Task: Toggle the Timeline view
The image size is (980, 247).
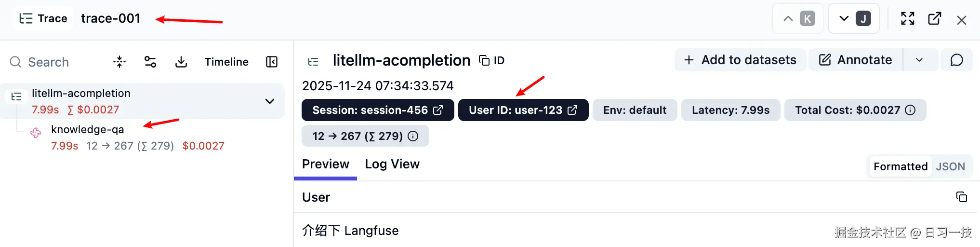Action: click(226, 62)
